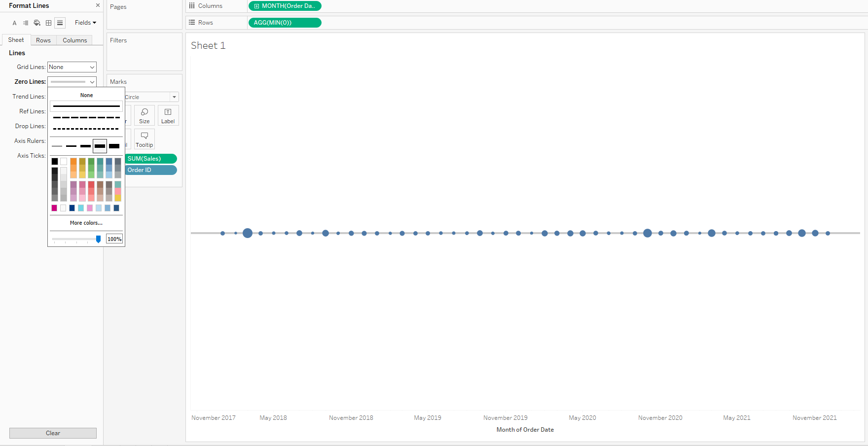
Task: Pick the thinnest line width
Action: coord(57,146)
